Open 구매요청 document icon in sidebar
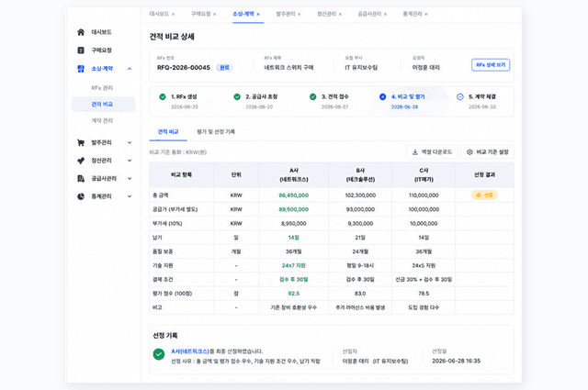The image size is (588, 390). 81,50
